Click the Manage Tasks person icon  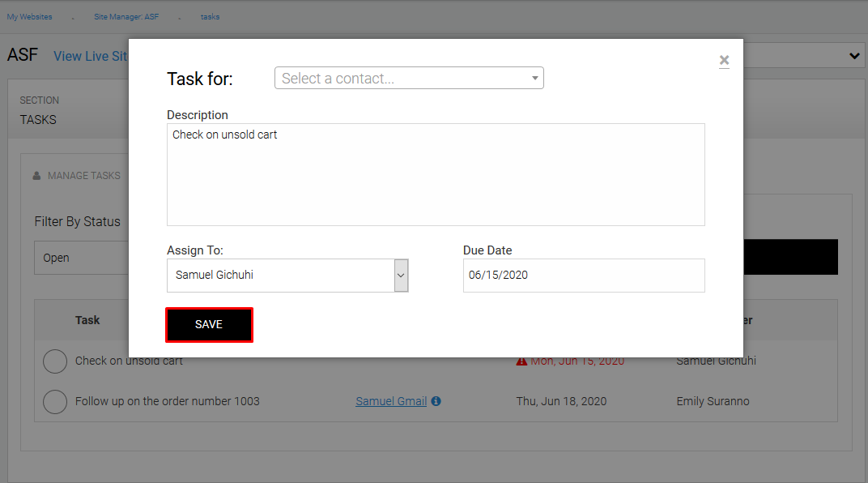(x=36, y=176)
